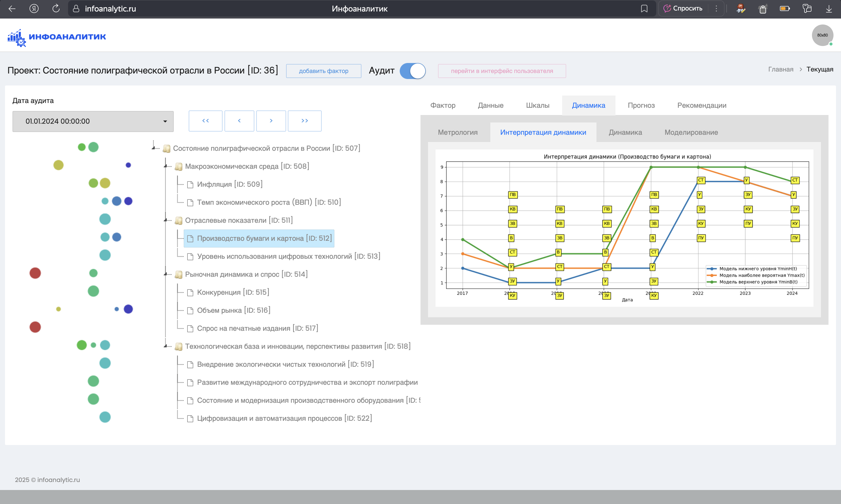
Task: Select Конкуренция [ID: 515] in tree
Action: 233,292
